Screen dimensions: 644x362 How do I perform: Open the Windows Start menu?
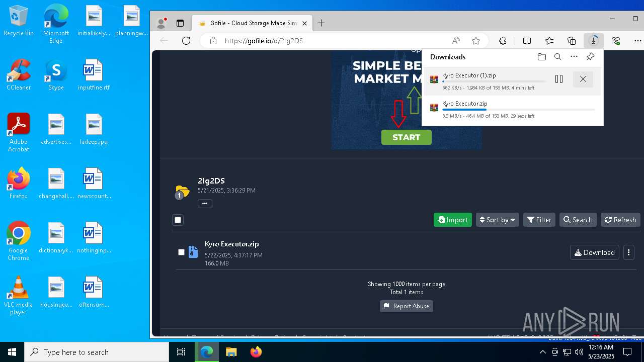(x=12, y=352)
